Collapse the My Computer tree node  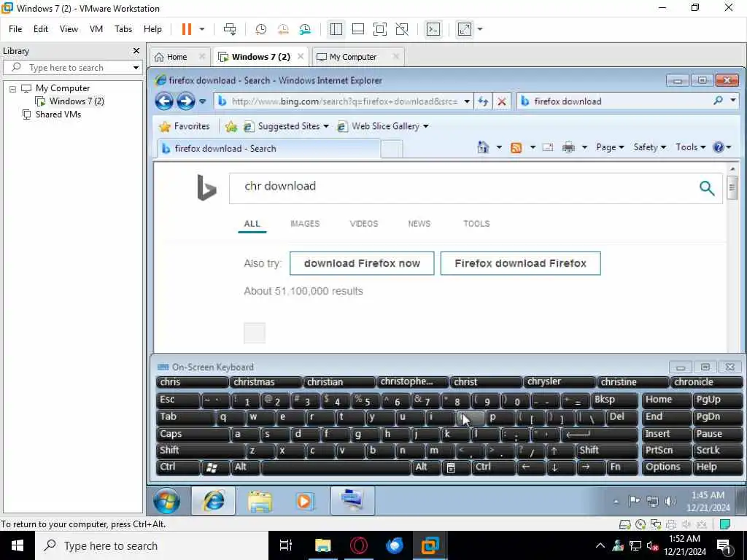13,88
